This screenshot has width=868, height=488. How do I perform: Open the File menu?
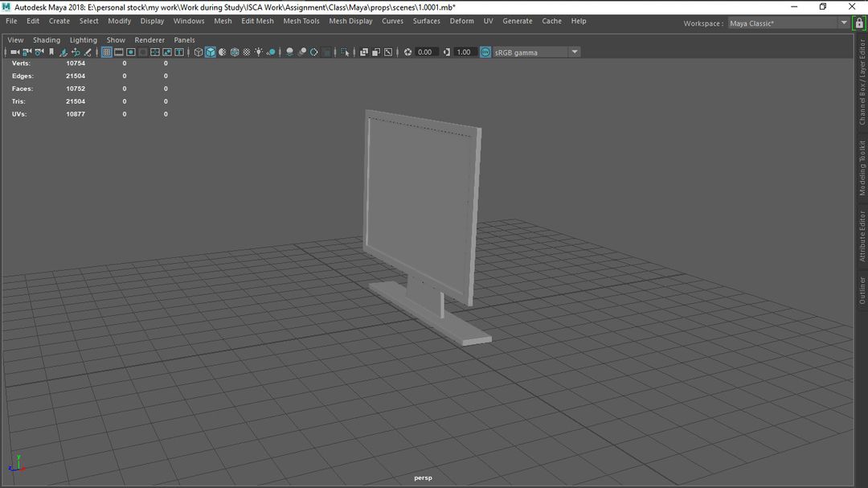point(11,21)
